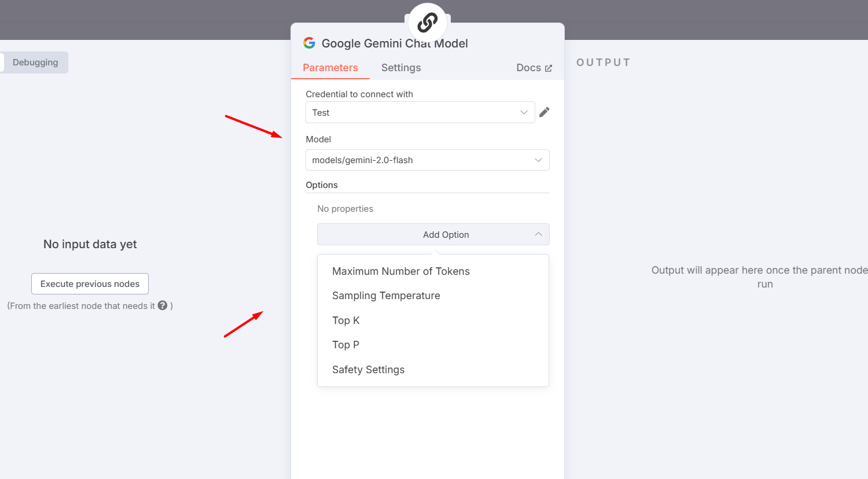Click the pencil icon to edit the credential
This screenshot has height=479, width=868.
coord(544,112)
